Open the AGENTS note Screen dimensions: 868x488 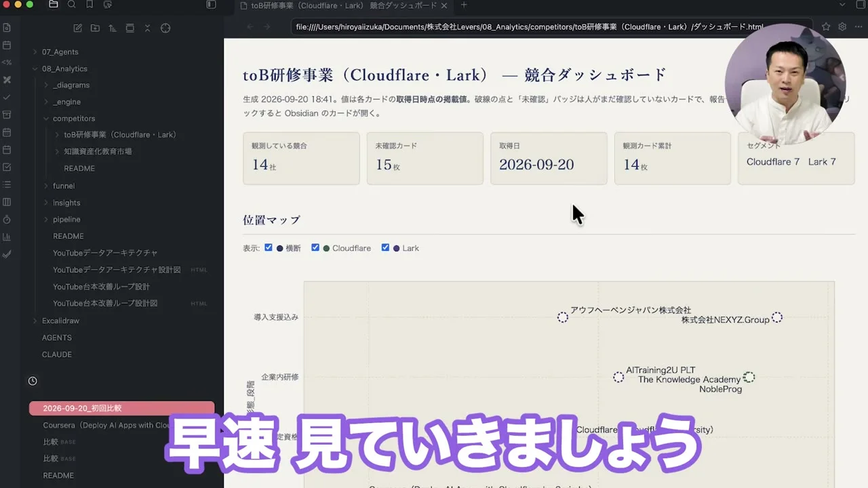(x=57, y=338)
